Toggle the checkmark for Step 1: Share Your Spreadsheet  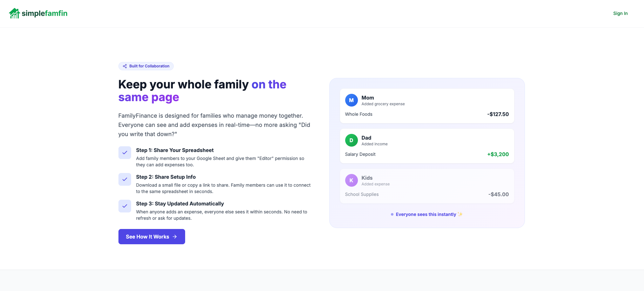(124, 153)
